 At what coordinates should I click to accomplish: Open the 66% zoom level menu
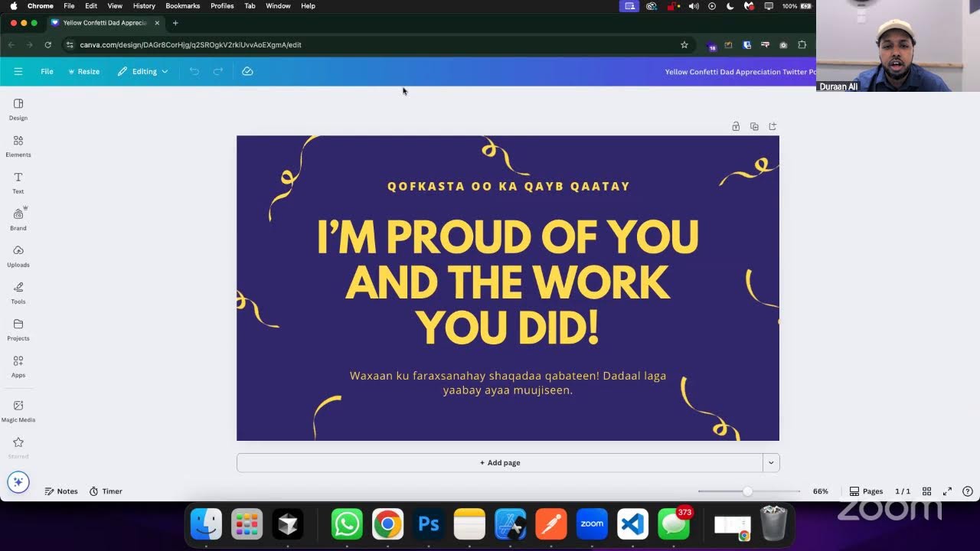point(821,491)
